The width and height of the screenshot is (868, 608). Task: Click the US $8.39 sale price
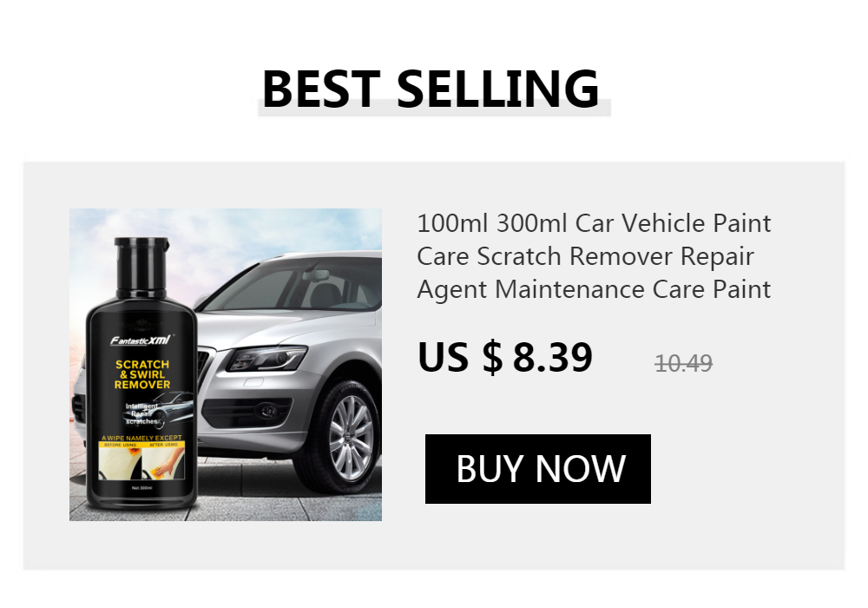(505, 357)
